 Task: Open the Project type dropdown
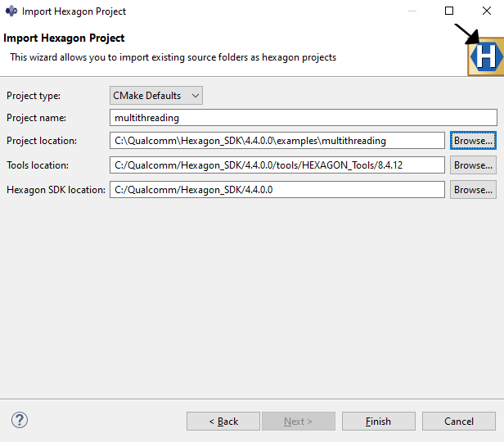[x=156, y=96]
